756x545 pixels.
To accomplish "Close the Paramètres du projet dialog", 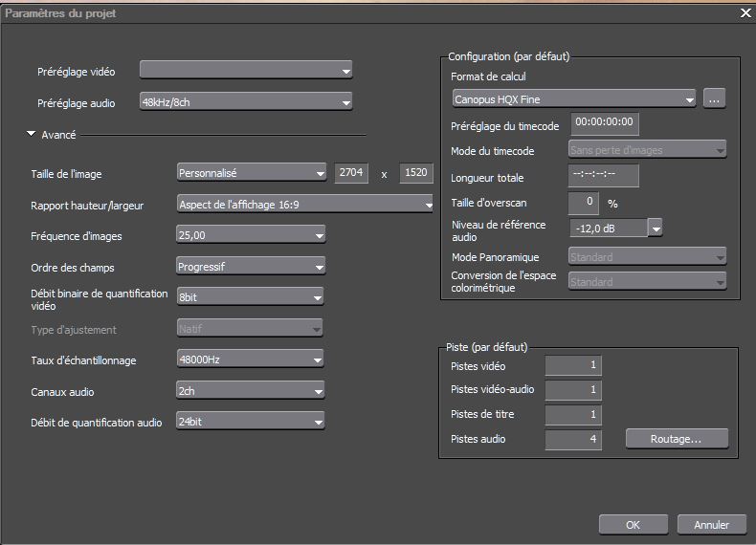I will (x=745, y=12).
